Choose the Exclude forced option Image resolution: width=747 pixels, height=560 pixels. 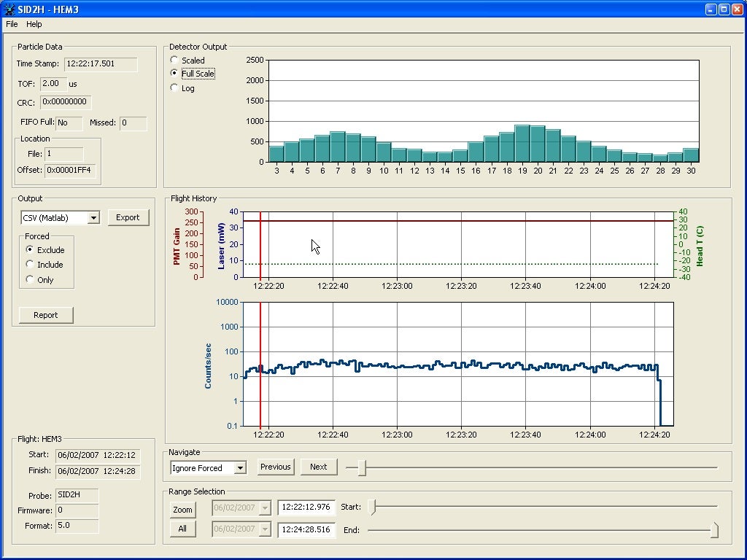coord(30,250)
